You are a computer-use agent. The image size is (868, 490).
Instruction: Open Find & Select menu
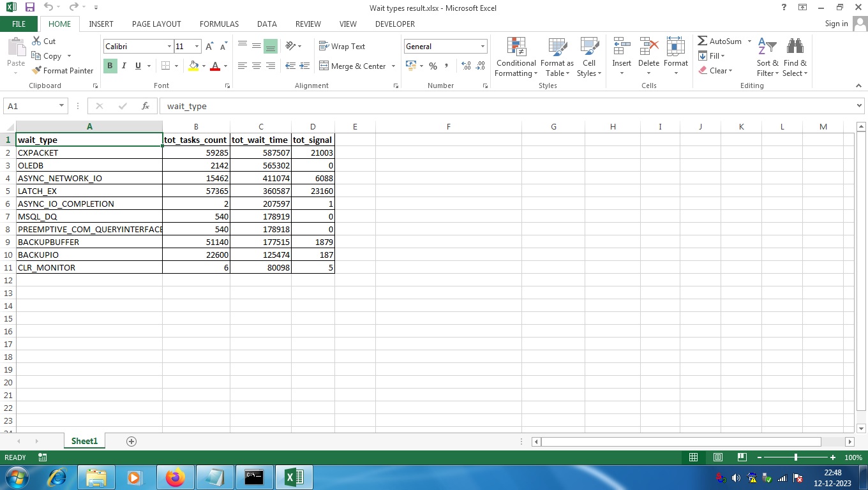tap(795, 57)
